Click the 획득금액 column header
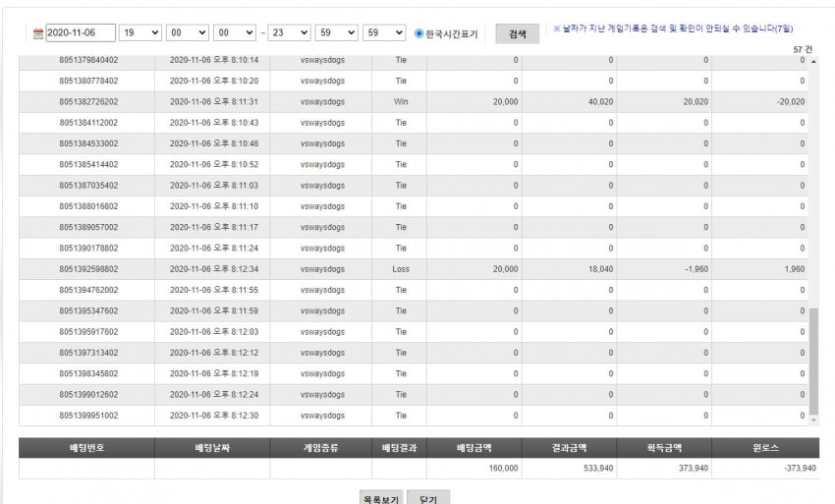The width and height of the screenshot is (835, 504). [x=664, y=448]
